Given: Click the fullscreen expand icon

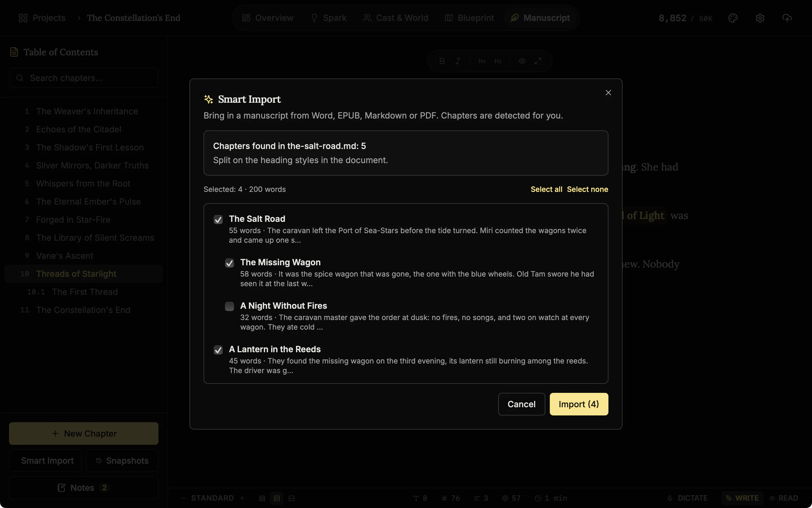Looking at the screenshot, I should (x=538, y=61).
